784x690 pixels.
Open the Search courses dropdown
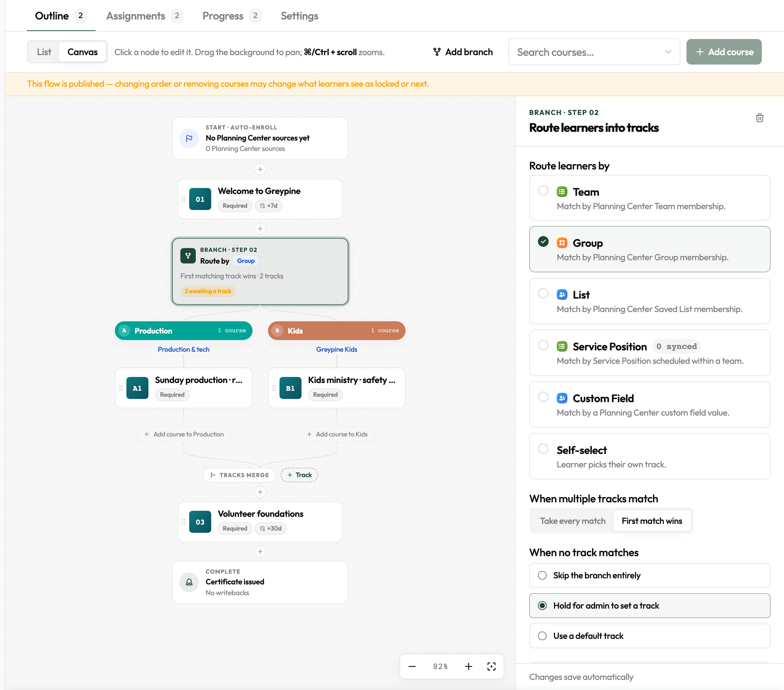(594, 52)
